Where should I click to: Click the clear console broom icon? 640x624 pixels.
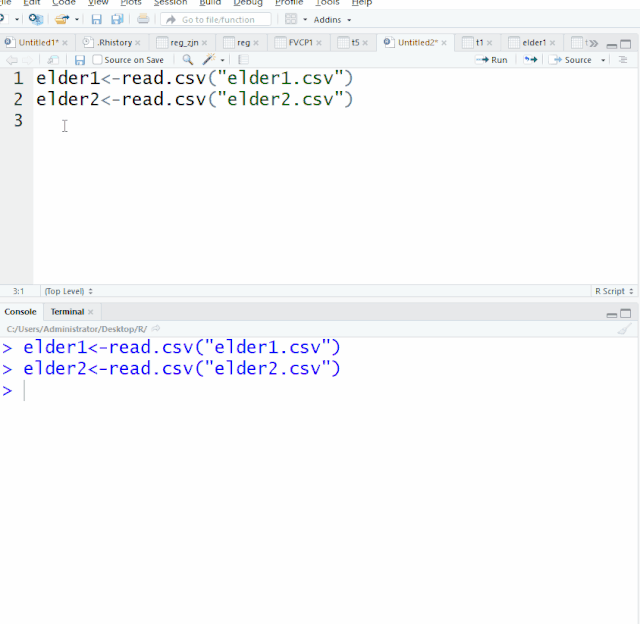pos(624,329)
